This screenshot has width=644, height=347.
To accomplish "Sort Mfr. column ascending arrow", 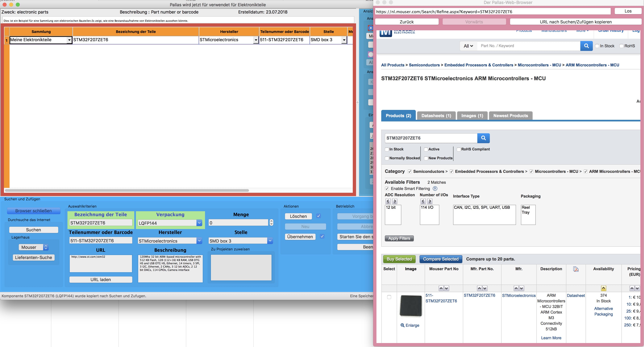I will click(516, 288).
